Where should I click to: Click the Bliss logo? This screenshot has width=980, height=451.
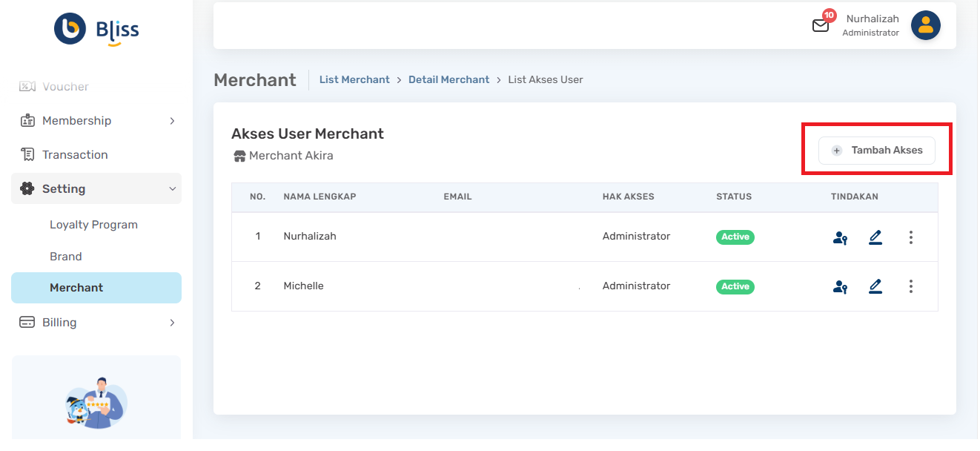(x=96, y=30)
